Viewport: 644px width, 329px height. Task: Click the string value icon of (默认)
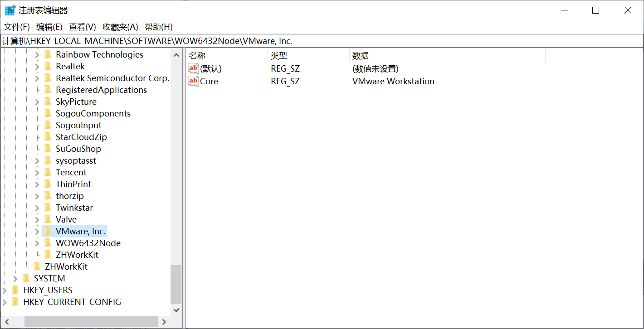(194, 68)
